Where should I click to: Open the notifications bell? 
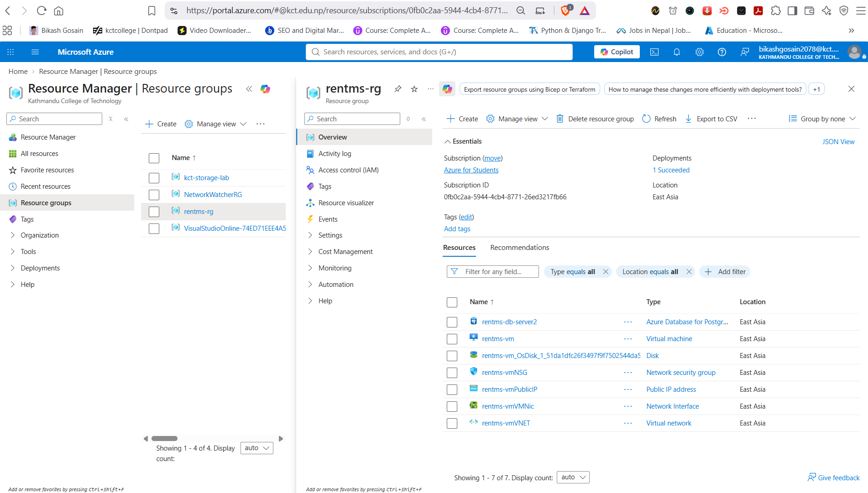[x=677, y=52]
